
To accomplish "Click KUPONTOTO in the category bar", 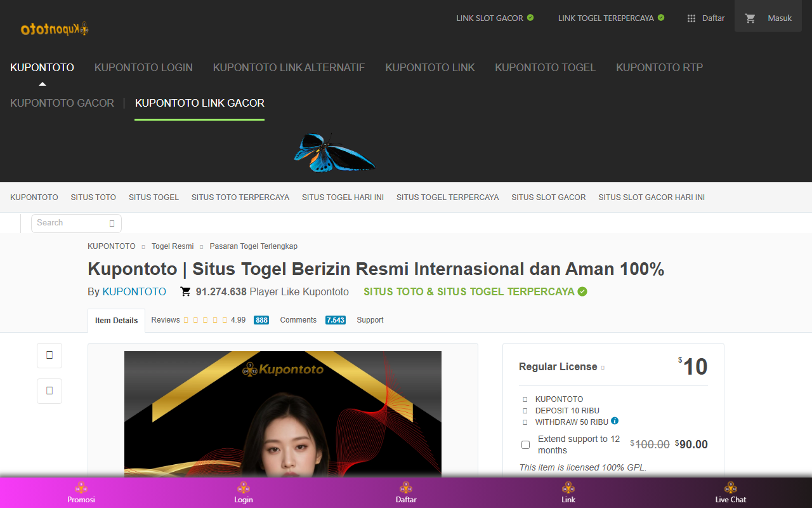I will pos(34,197).
